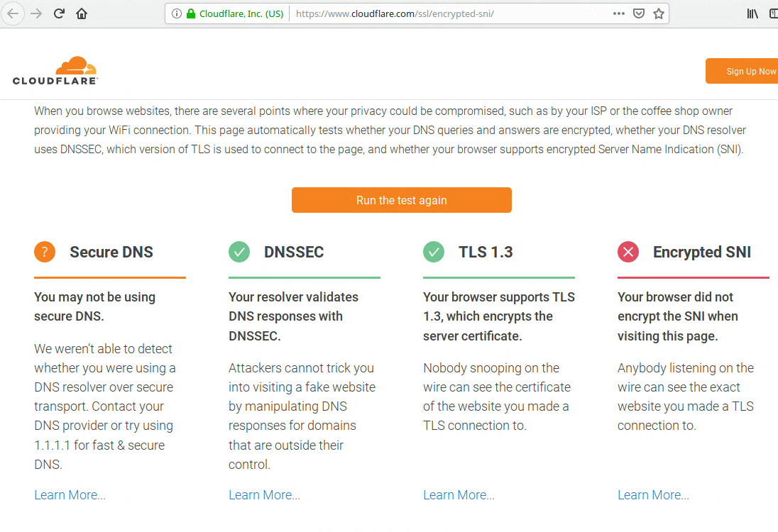Open the page actions ellipsis menu
Viewport: 778px width, 532px height.
(618, 13)
